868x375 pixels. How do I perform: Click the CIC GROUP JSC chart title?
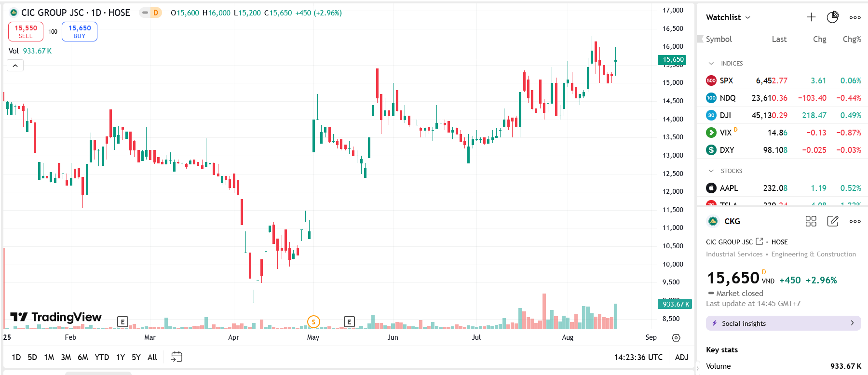point(53,13)
